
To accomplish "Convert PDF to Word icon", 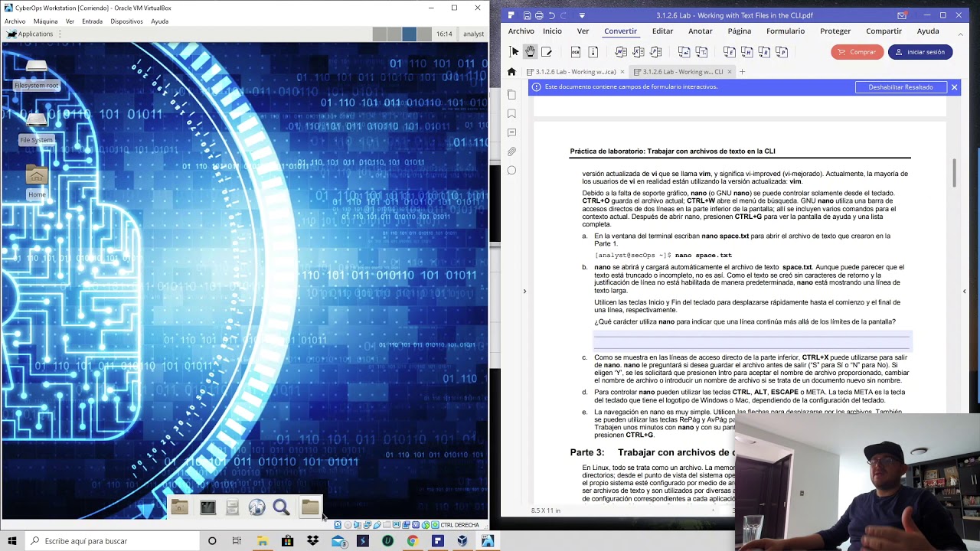I will 621,51.
